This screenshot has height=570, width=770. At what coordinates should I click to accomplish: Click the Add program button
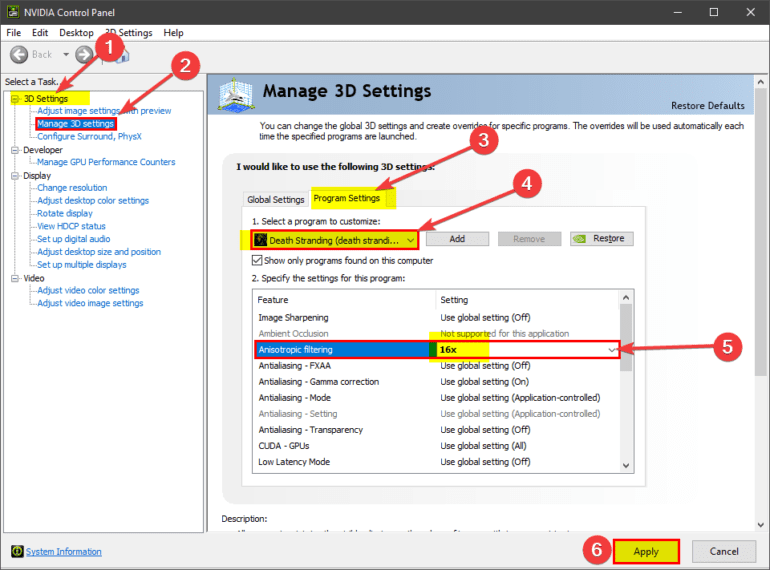coord(457,239)
